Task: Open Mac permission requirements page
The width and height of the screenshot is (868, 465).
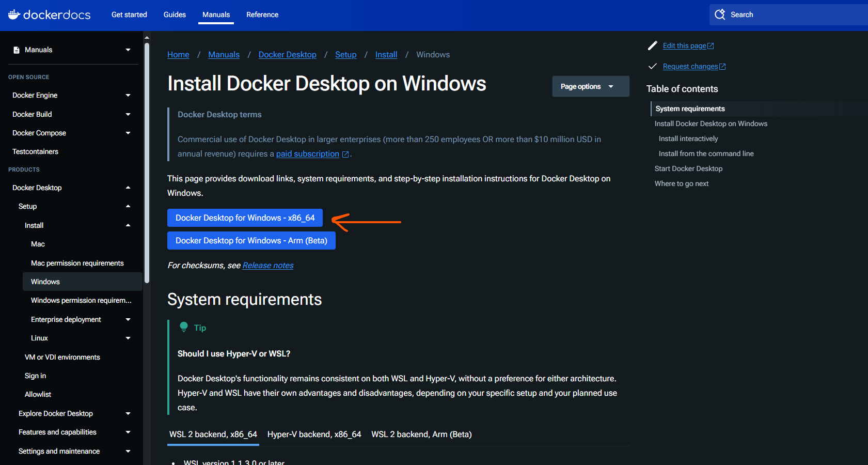Action: pos(77,263)
